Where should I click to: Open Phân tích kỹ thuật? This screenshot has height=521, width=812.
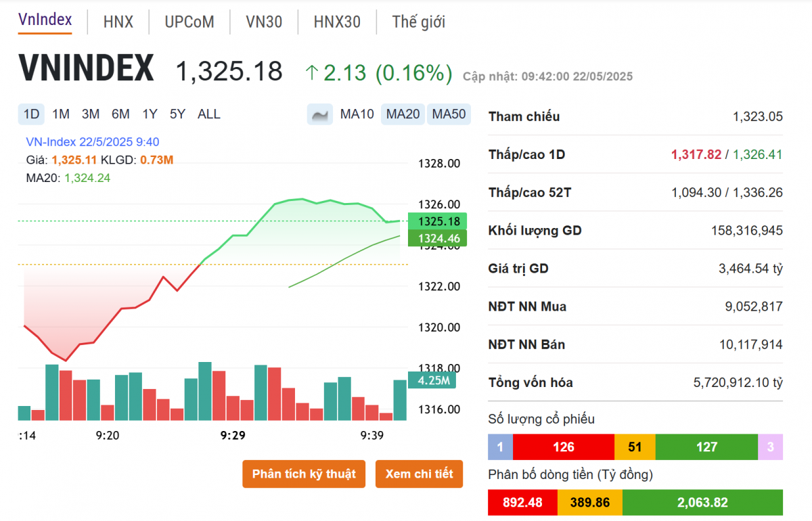point(304,474)
